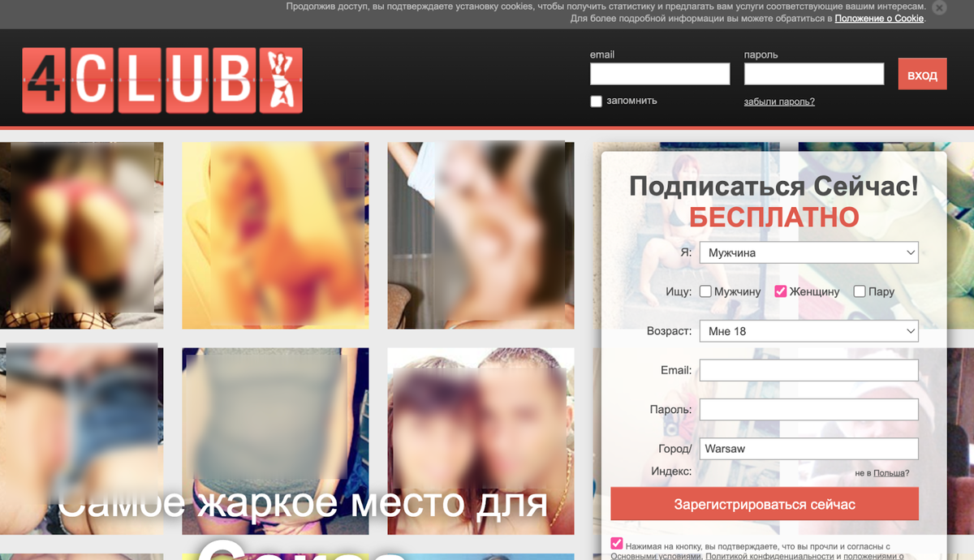
Task: Open the Польша country link
Action: tap(889, 473)
